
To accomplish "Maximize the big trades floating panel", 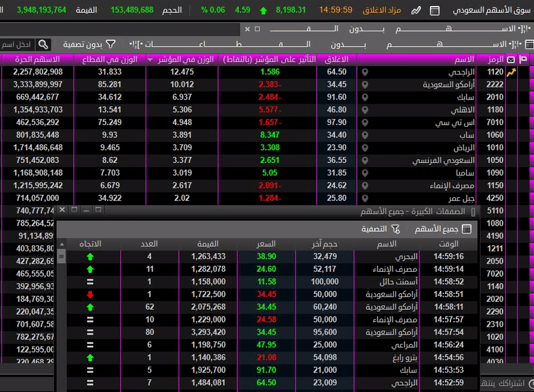I will click(x=75, y=210).
